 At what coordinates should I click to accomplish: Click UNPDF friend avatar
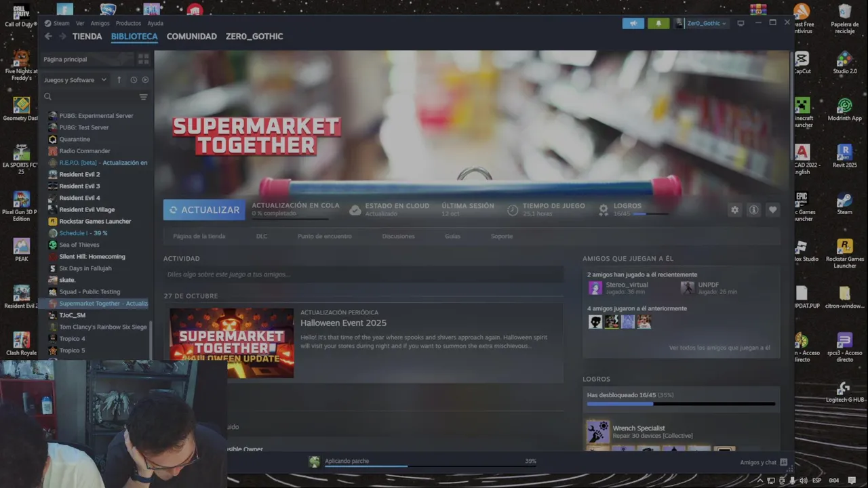(688, 288)
